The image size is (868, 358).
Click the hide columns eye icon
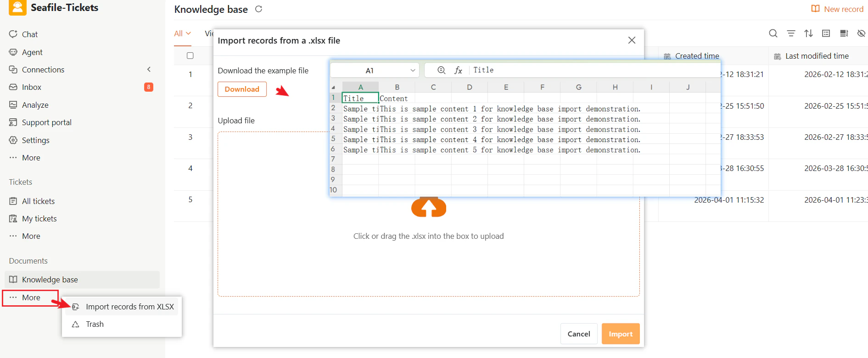[x=861, y=33]
